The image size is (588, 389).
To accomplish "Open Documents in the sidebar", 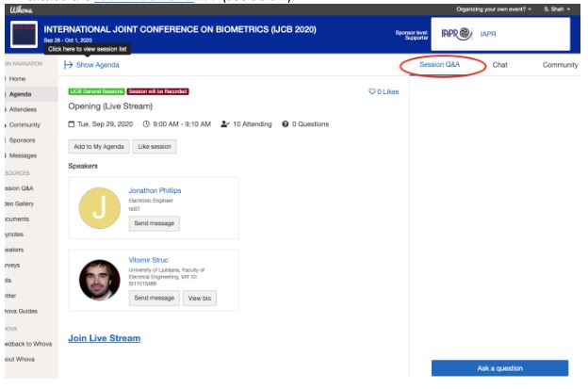I will click(17, 219).
